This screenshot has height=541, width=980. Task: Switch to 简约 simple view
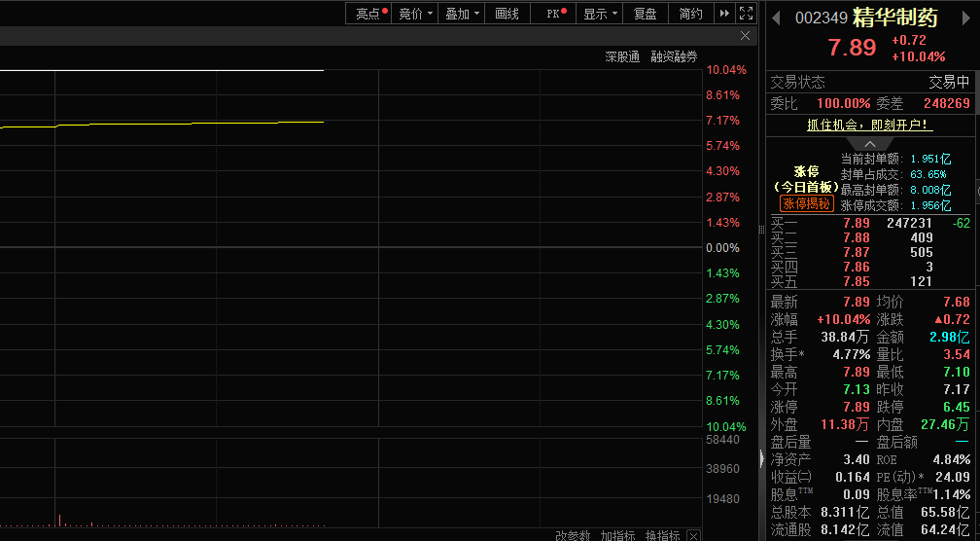(x=691, y=13)
